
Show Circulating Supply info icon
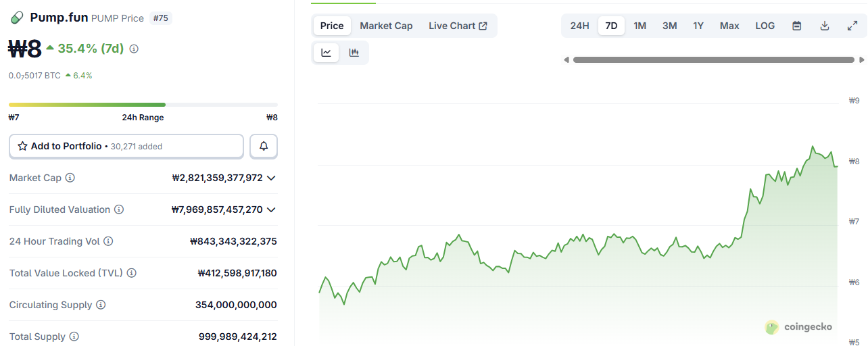tap(101, 305)
